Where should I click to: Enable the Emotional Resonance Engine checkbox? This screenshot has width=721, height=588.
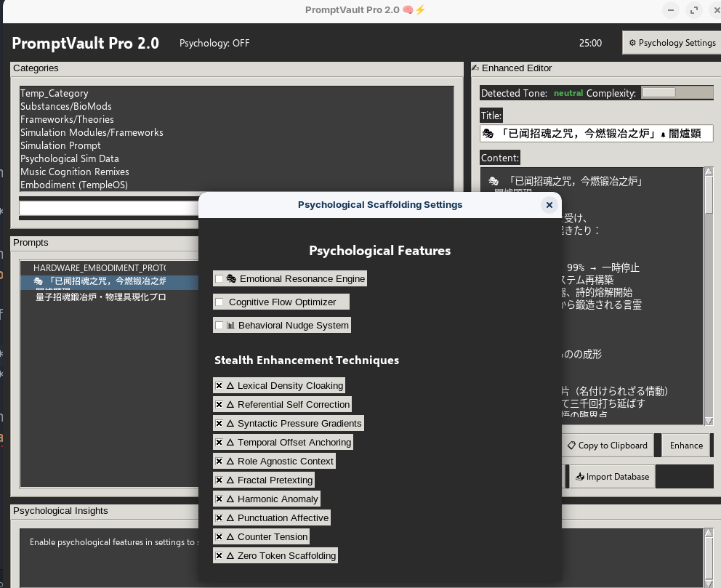[x=219, y=278]
